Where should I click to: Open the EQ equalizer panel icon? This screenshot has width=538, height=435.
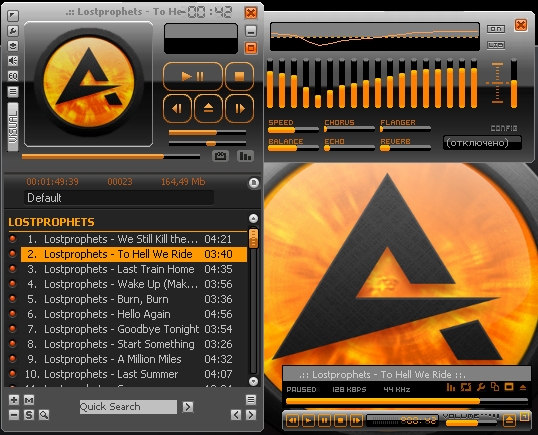coord(13,76)
